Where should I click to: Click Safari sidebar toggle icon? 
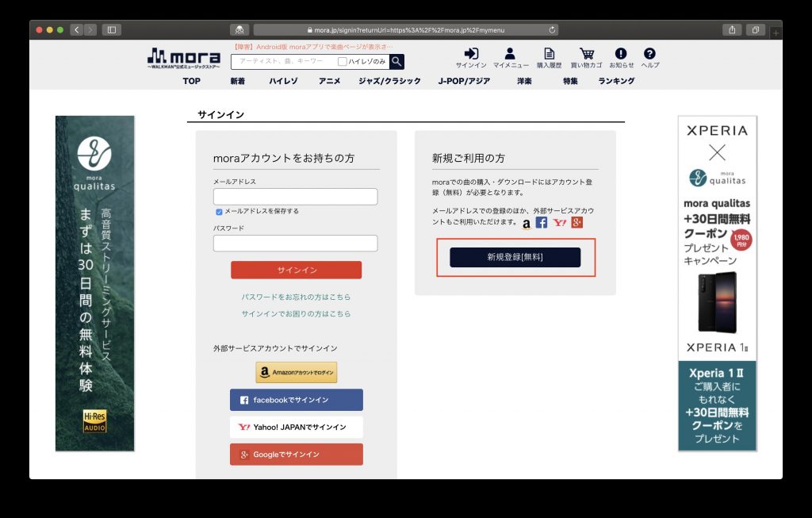111,30
